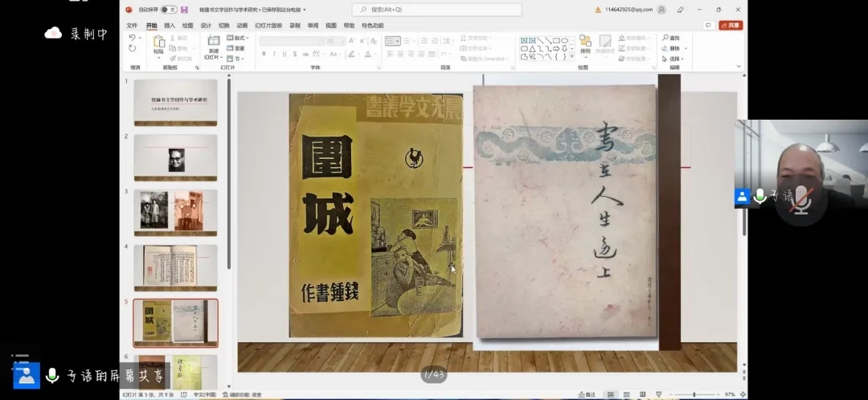Click the Undo arrow icon
Image resolution: width=868 pixels, height=400 pixels.
[x=133, y=38]
